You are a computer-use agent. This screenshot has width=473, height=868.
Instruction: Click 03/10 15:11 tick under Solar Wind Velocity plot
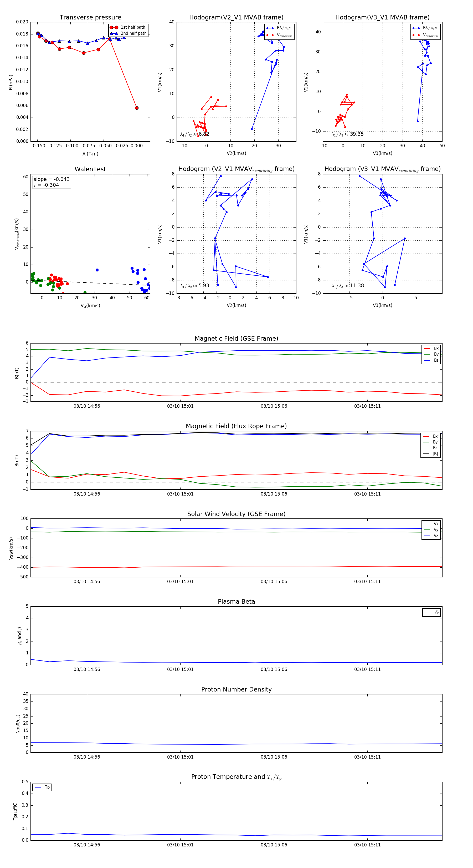pyautogui.click(x=367, y=582)
